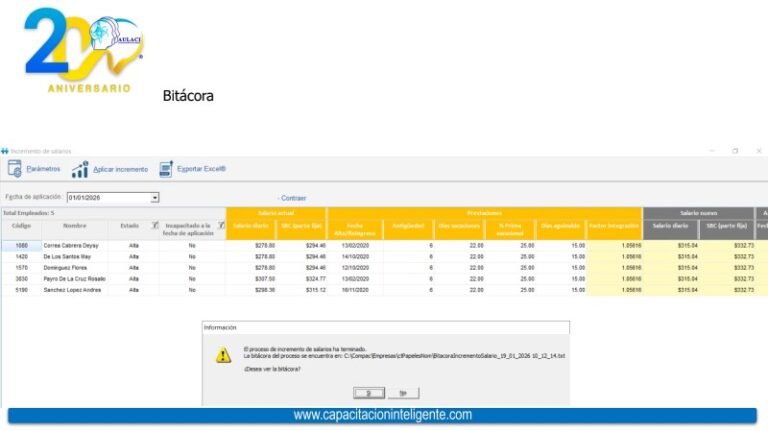Click the filter icon beside the Incapacitado column
This screenshot has width=768, height=431.
pyautogui.click(x=221, y=225)
